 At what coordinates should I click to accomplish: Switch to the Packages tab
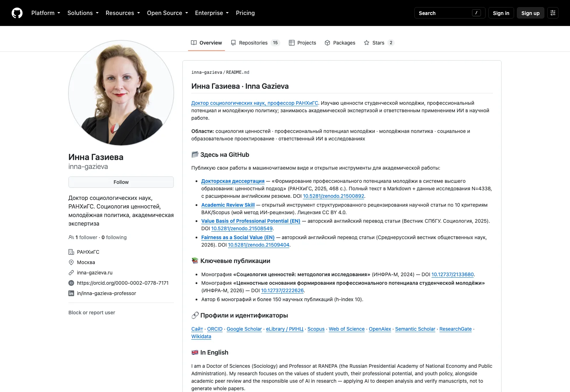tap(340, 43)
